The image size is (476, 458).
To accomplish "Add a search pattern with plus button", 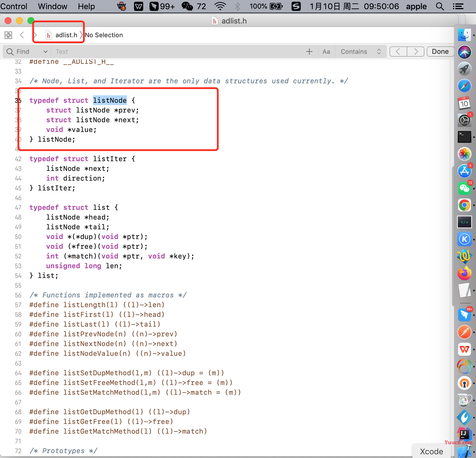I will coord(309,52).
